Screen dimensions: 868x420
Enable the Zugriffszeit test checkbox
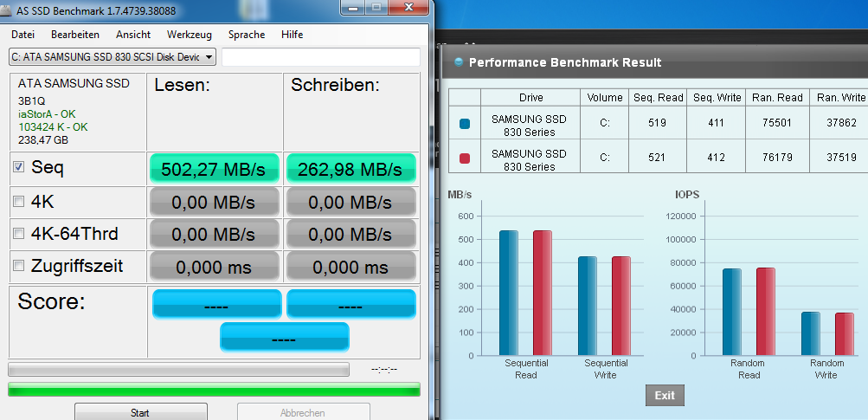(x=19, y=266)
